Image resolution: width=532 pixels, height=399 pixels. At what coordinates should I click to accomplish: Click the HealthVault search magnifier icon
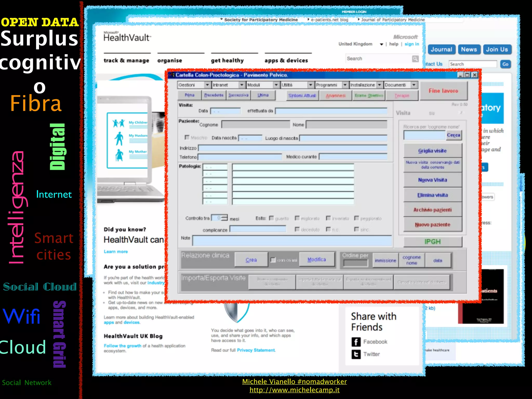pyautogui.click(x=415, y=59)
